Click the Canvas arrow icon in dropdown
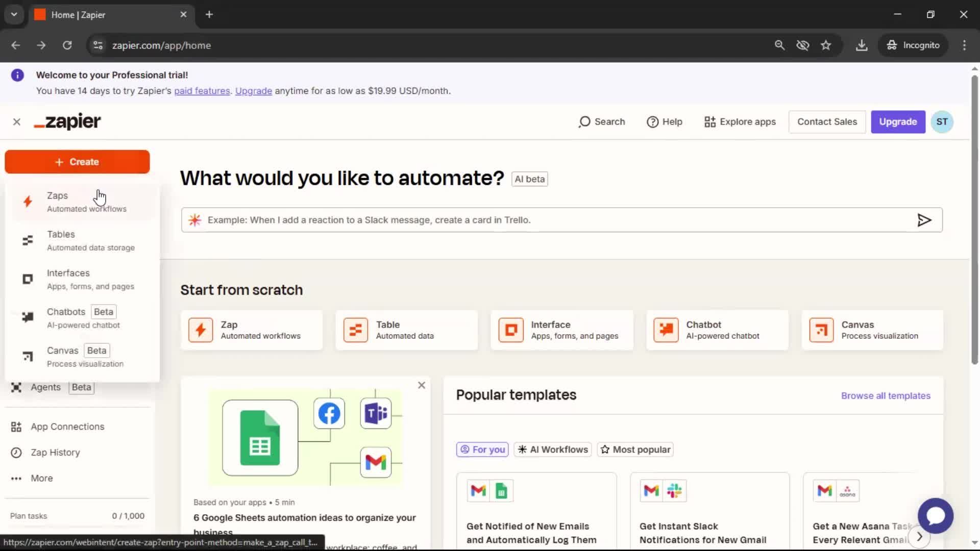Viewport: 980px width, 551px height. pos(28,357)
